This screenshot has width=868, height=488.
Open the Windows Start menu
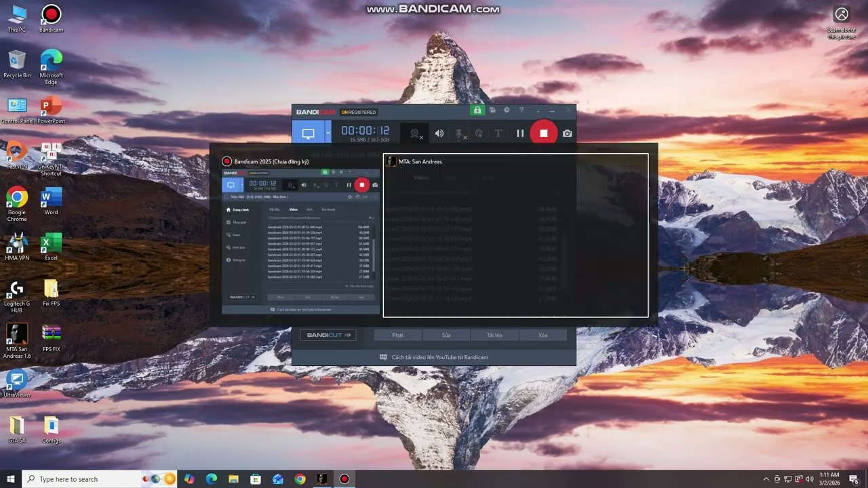(11, 479)
